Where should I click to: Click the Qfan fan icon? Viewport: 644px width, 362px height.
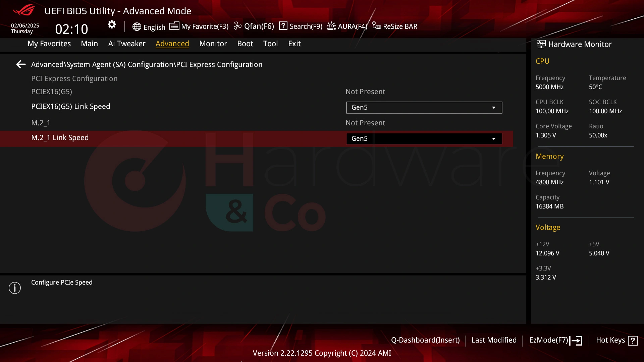pos(237,26)
